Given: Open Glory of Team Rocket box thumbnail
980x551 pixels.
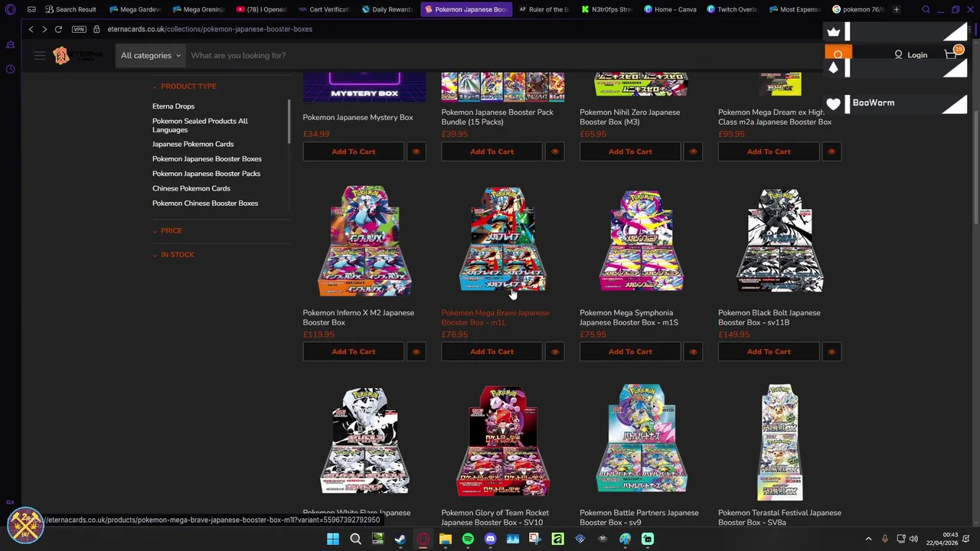Looking at the screenshot, I should (503, 441).
